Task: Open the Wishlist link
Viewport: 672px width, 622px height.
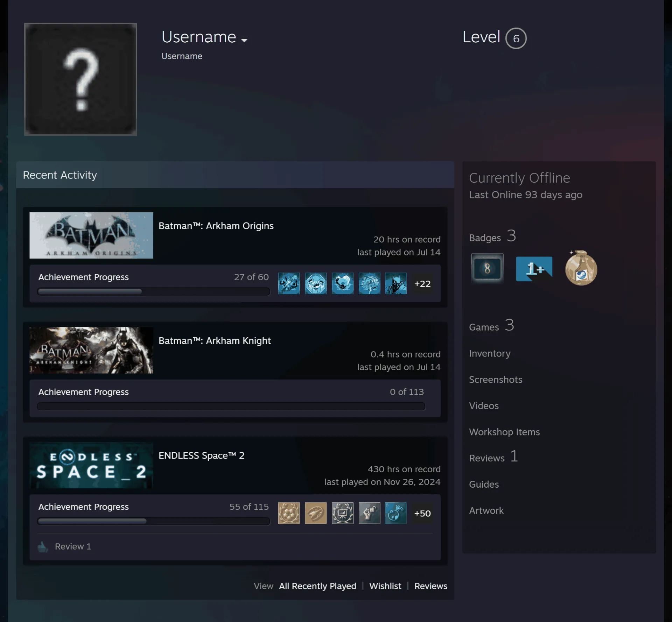Action: [x=385, y=586]
